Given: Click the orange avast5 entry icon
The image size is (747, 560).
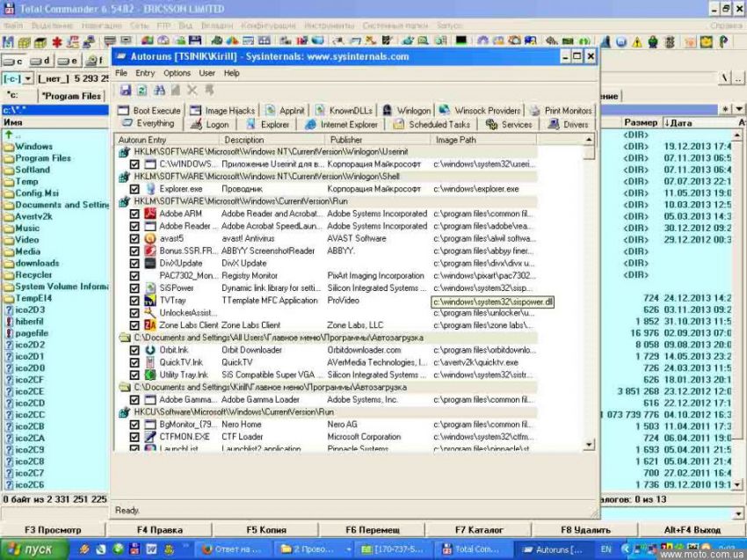Looking at the screenshot, I should click(x=150, y=238).
